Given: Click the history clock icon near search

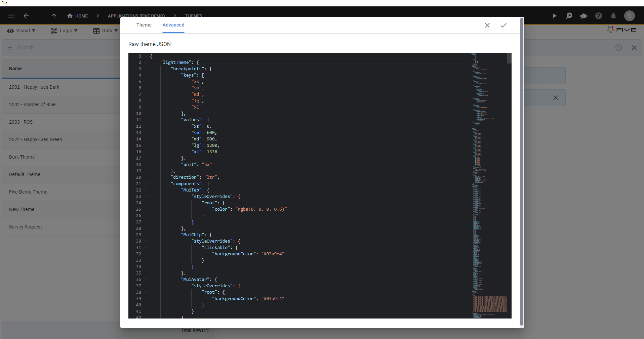Looking at the screenshot, I should click(619, 48).
